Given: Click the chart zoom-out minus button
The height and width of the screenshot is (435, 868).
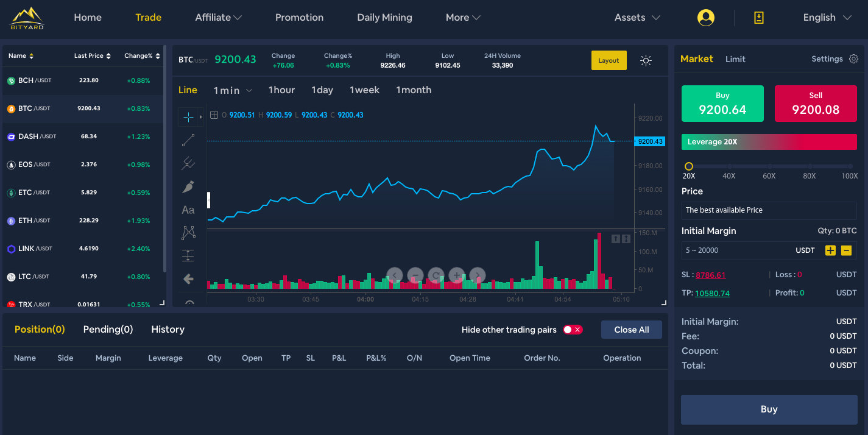Looking at the screenshot, I should (x=415, y=275).
